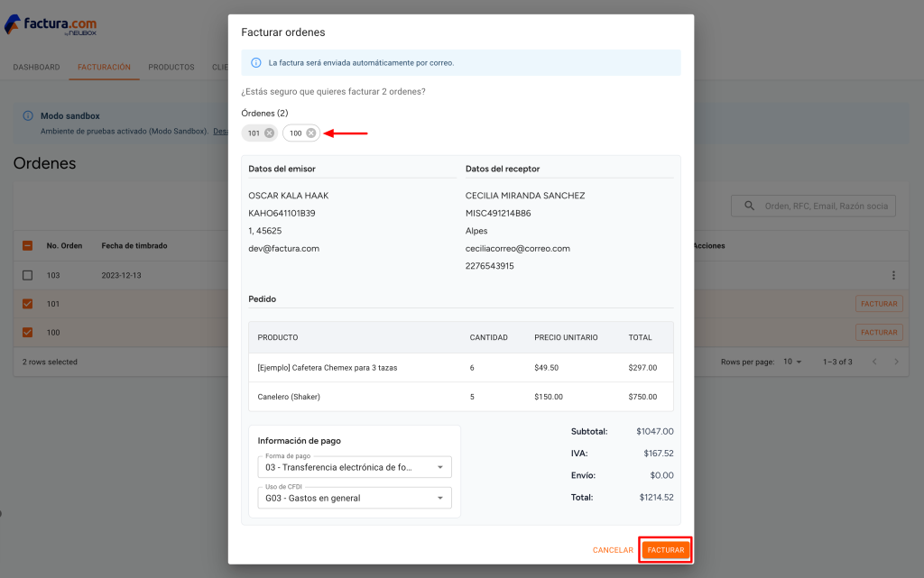The width and height of the screenshot is (924, 578).
Task: Click the date 2023-12-13 in order 103 row
Action: point(122,275)
